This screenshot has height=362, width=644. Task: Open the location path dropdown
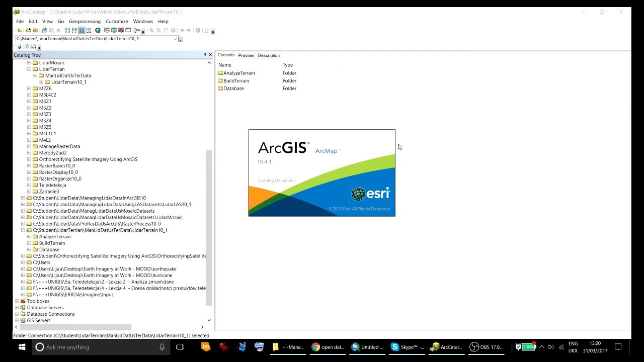[175, 39]
